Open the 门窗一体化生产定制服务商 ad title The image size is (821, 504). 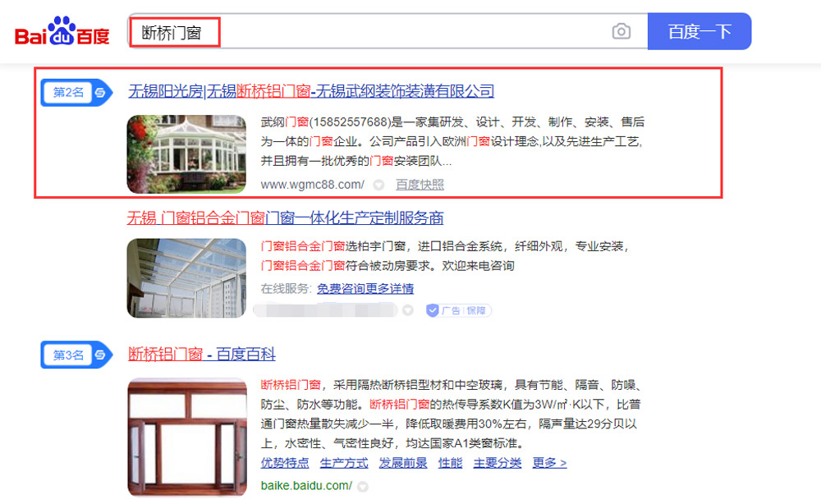[285, 218]
